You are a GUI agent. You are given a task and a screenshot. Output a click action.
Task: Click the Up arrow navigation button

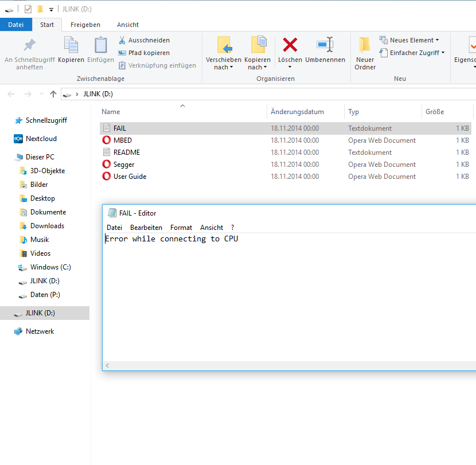(x=53, y=94)
